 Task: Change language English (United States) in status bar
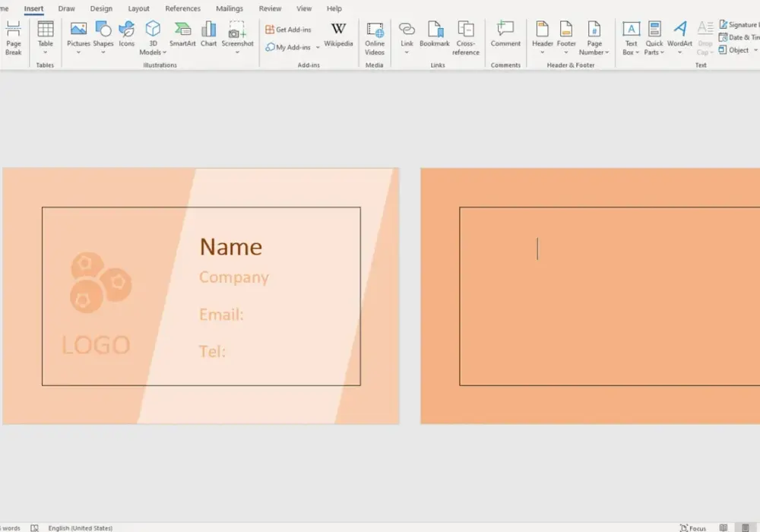tap(81, 528)
